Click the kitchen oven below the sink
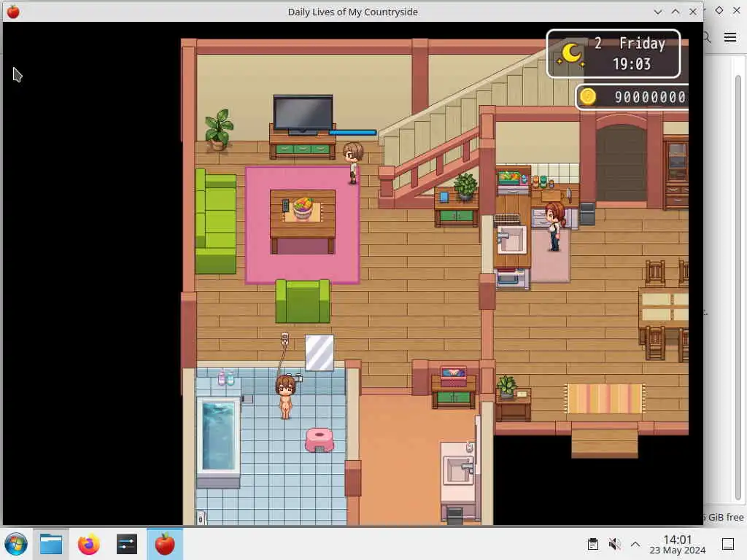 point(512,279)
